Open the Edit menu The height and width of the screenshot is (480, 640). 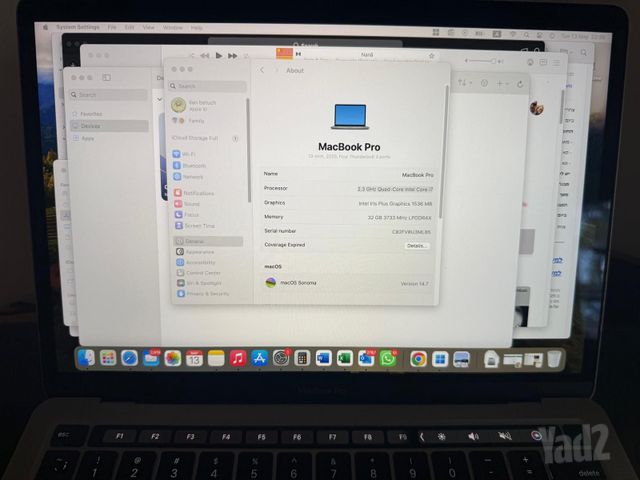coord(129,27)
